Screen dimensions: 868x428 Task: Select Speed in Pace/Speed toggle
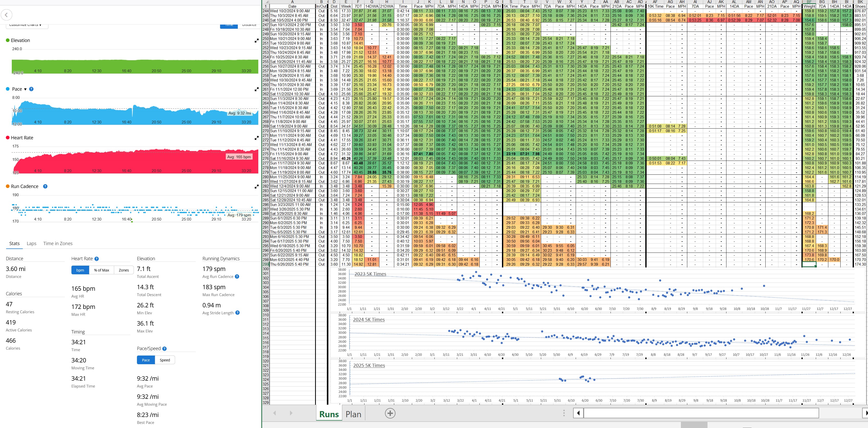[x=165, y=360]
